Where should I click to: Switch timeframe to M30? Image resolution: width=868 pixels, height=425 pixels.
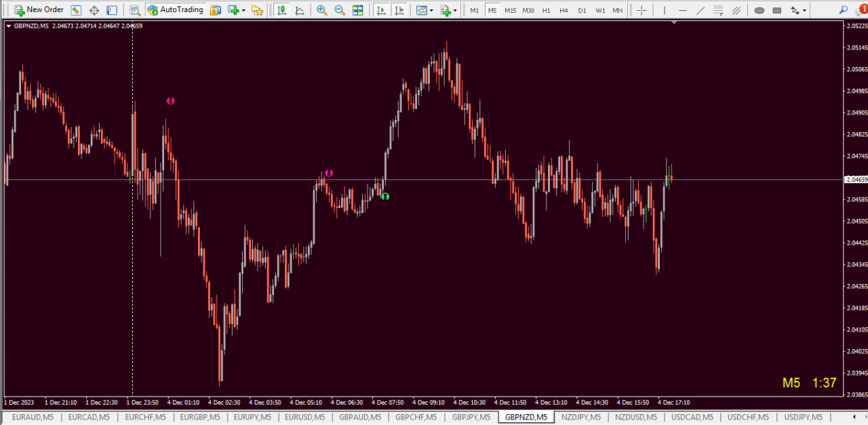click(x=529, y=10)
